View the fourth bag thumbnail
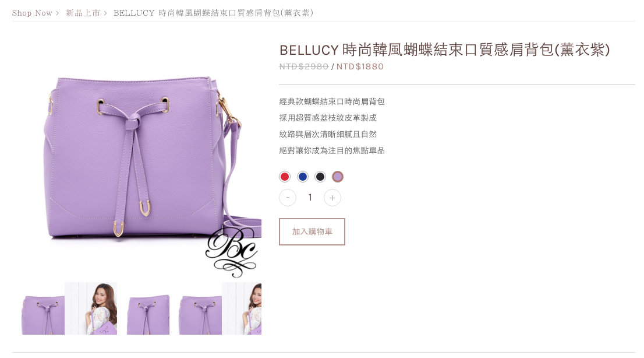644x358 pixels. (x=200, y=308)
